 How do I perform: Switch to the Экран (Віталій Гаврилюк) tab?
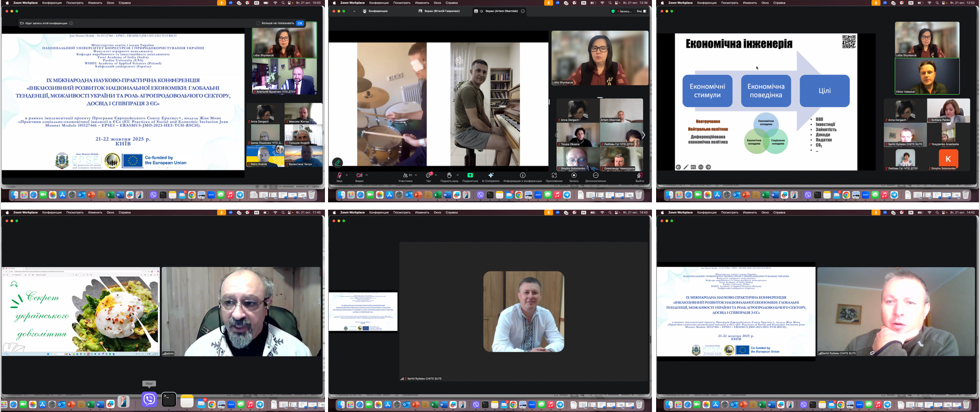[x=438, y=11]
